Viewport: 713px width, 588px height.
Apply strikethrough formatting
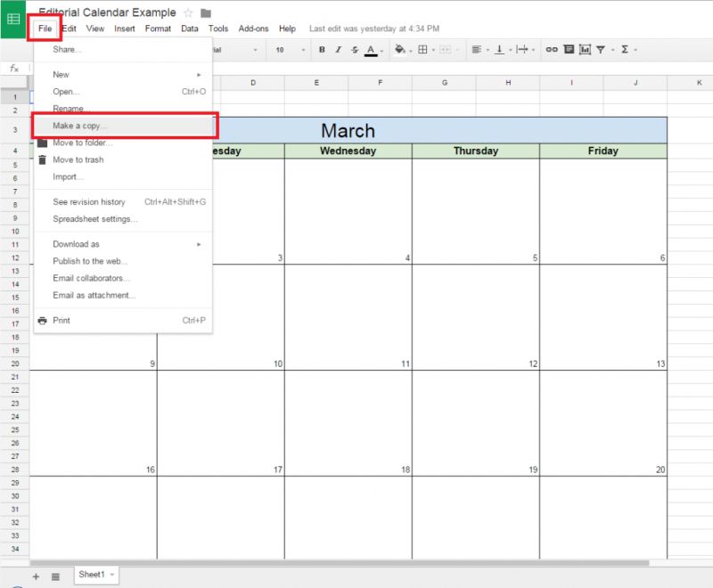[x=354, y=50]
